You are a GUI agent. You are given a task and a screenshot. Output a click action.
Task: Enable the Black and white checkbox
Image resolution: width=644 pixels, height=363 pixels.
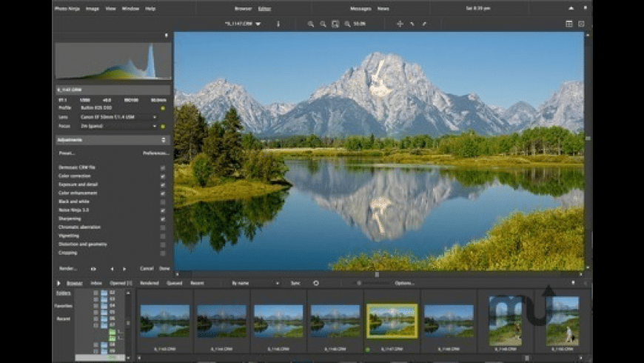(163, 202)
